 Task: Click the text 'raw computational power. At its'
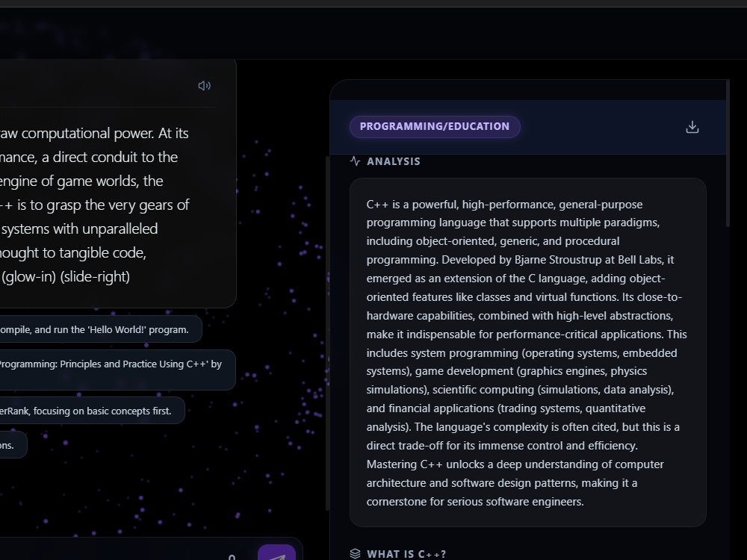[94, 134]
